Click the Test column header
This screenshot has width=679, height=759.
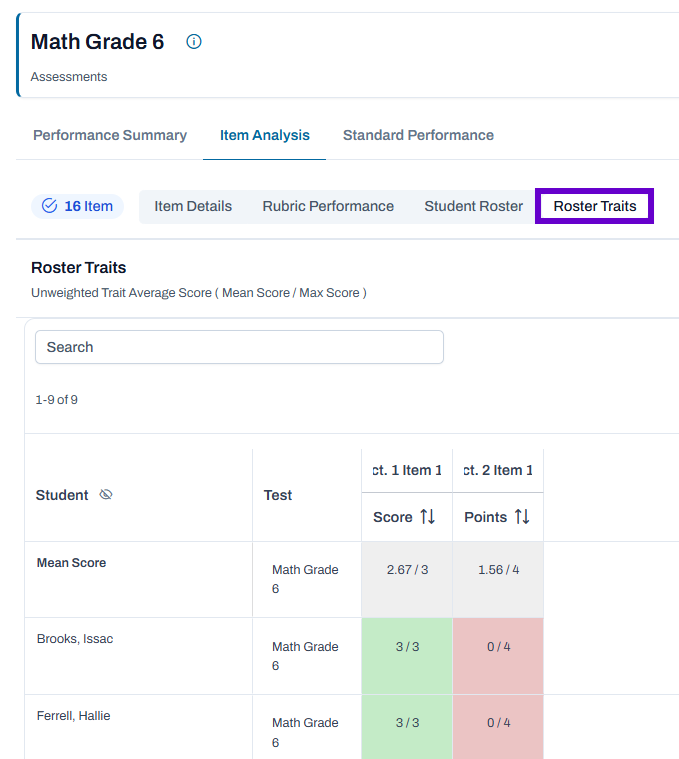click(x=278, y=495)
